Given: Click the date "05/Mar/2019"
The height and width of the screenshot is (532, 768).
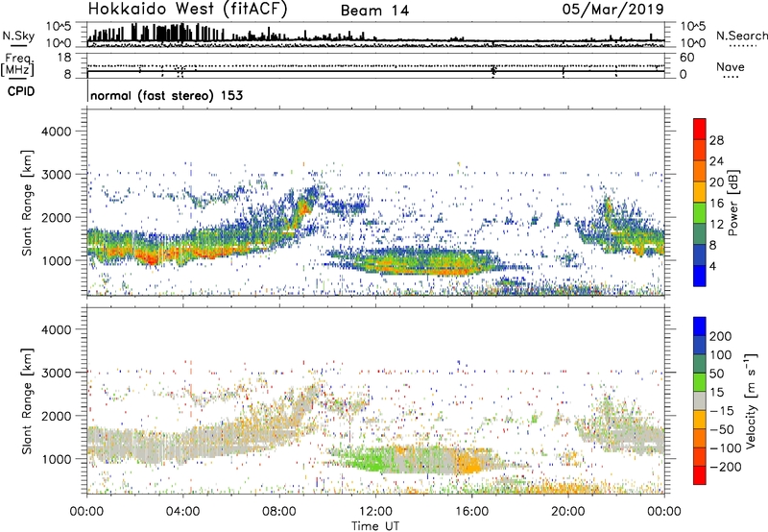Looking at the screenshot, I should (x=613, y=10).
